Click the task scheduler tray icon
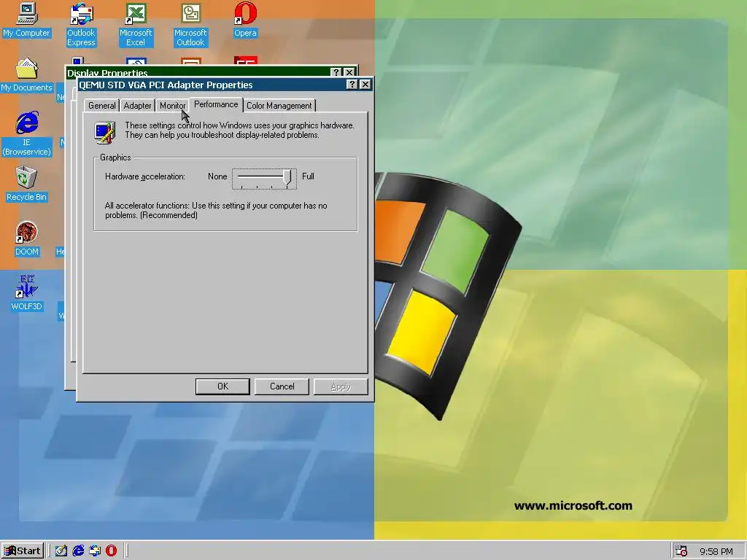This screenshot has width=747, height=560. pos(681,551)
